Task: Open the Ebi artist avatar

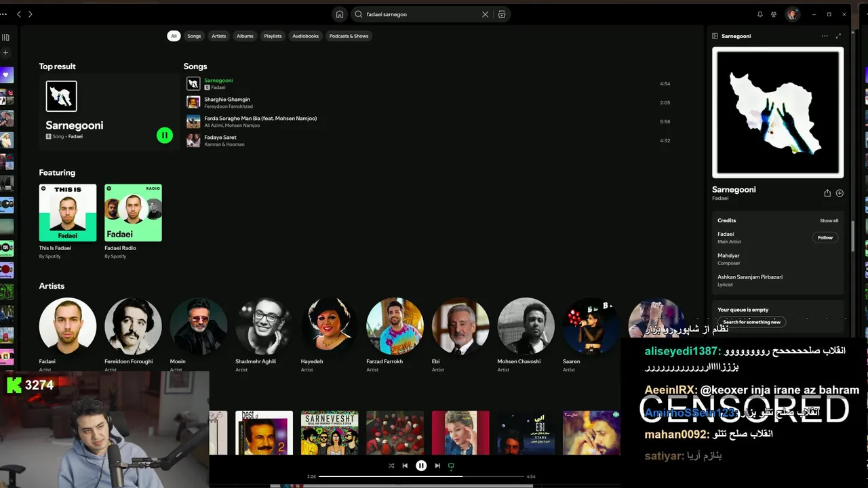Action: [x=460, y=326]
